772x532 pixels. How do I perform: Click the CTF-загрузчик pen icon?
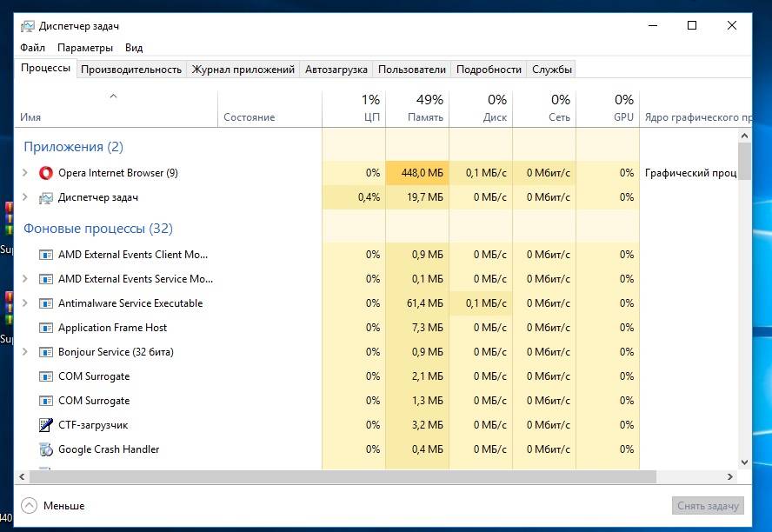(46, 425)
